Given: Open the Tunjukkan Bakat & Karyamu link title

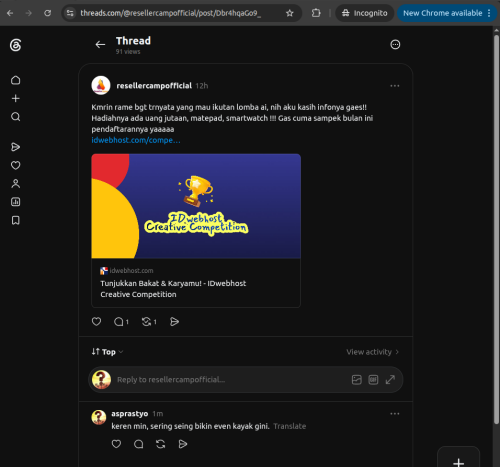Looking at the screenshot, I should pyautogui.click(x=173, y=289).
